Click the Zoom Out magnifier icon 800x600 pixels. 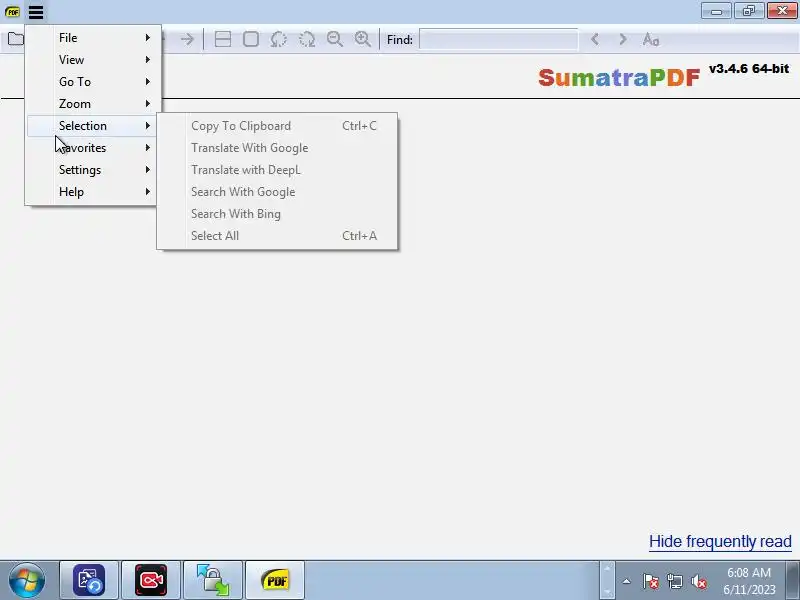[335, 39]
